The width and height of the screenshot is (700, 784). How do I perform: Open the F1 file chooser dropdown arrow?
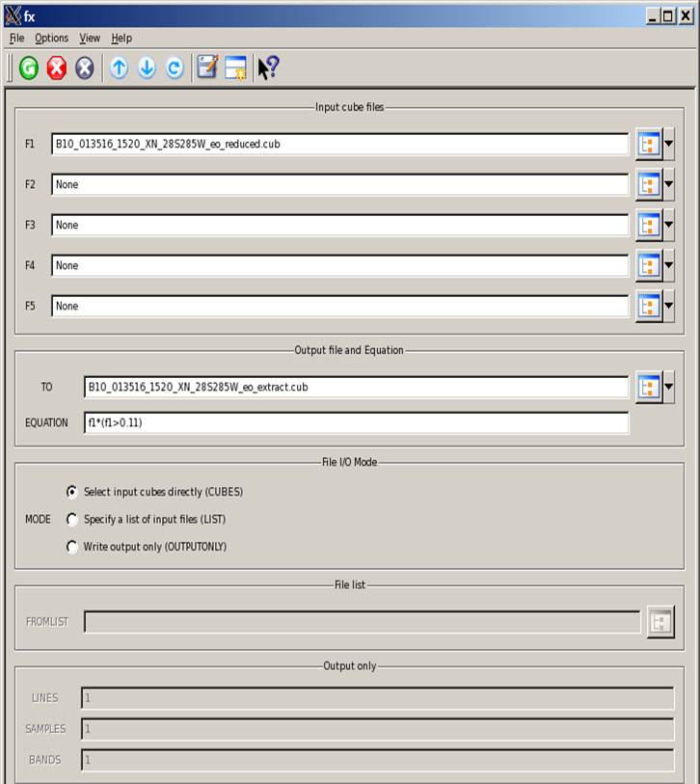668,144
